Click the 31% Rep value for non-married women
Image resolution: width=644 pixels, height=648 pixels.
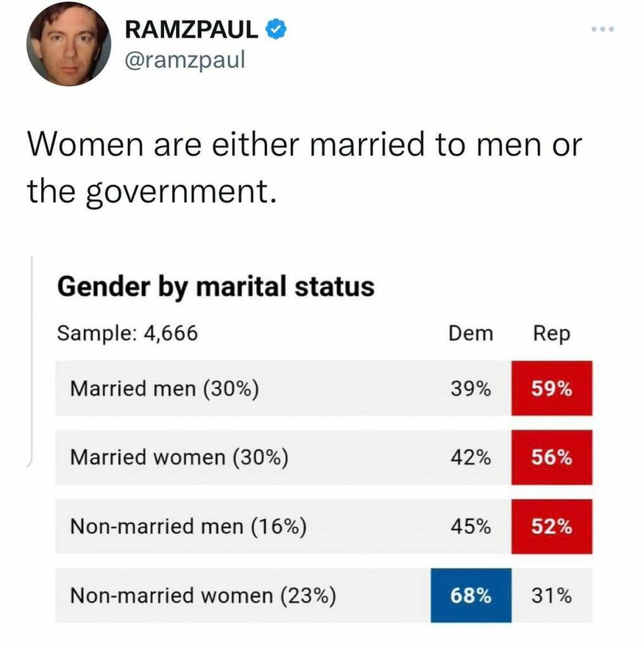[x=552, y=595]
